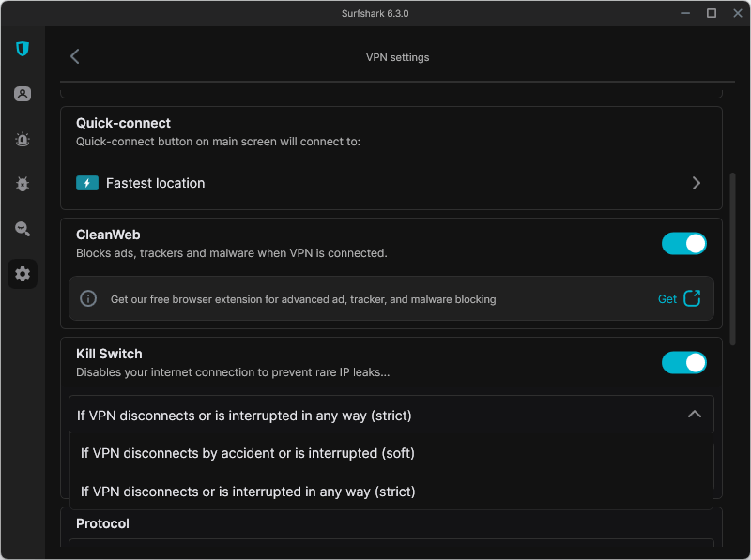Click the Settings gear icon in sidebar
Image resolution: width=751 pixels, height=560 pixels.
[23, 274]
